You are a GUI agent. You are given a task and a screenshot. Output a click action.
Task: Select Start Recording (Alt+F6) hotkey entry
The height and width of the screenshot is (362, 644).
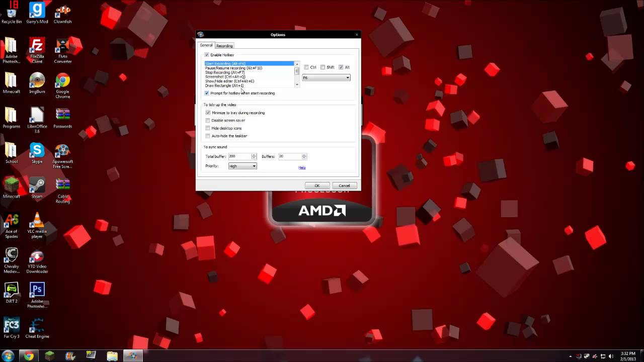(x=249, y=64)
